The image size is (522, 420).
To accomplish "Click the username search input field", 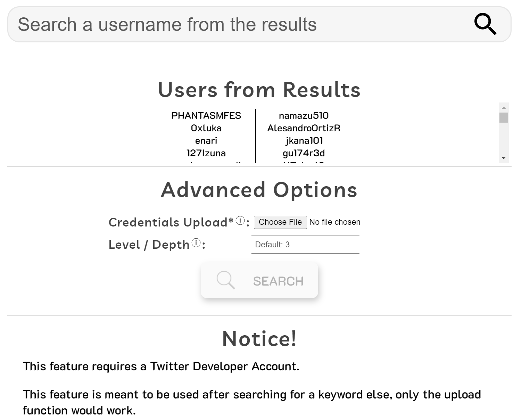I will point(243,24).
